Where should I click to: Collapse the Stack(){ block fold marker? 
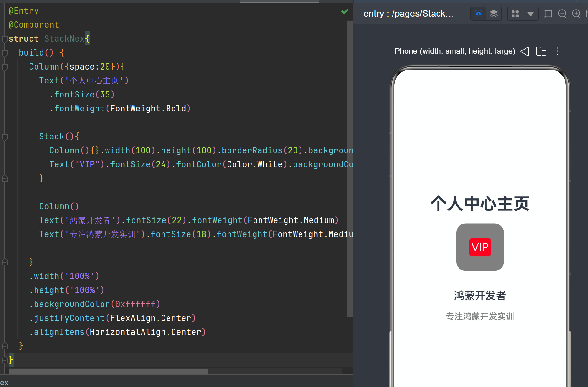(5, 137)
